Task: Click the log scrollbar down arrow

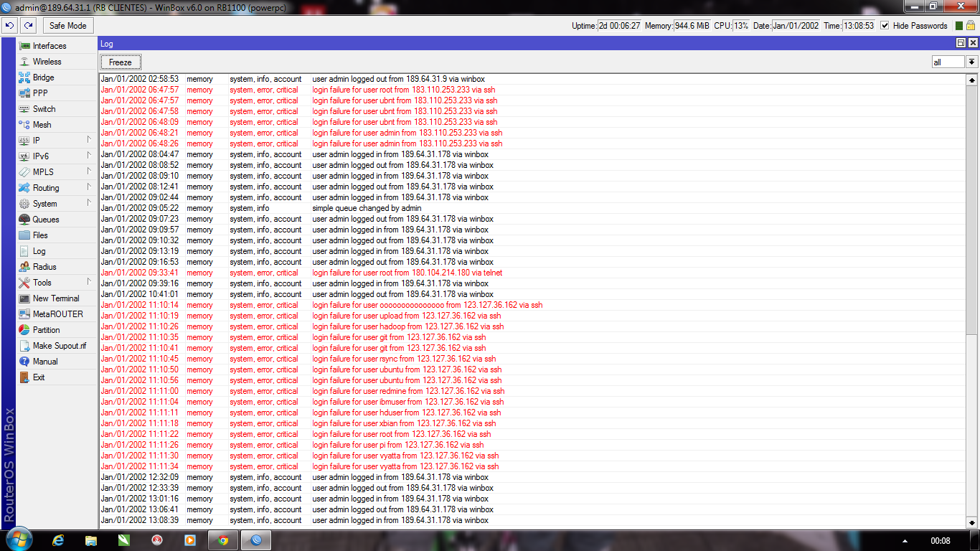Action: click(972, 523)
